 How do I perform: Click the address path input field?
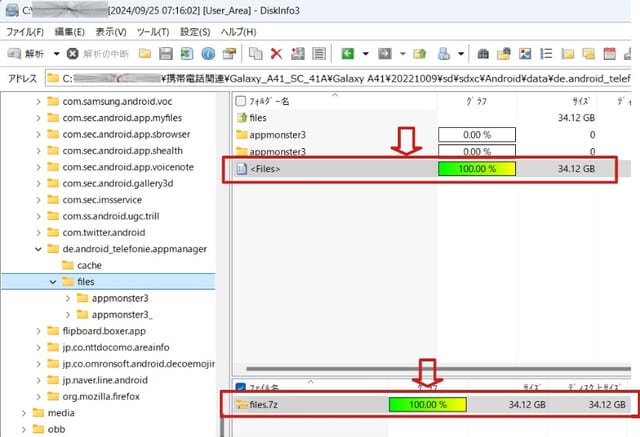click(340, 77)
